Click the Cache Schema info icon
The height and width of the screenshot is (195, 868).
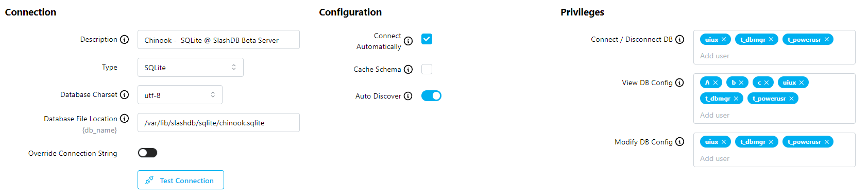408,69
